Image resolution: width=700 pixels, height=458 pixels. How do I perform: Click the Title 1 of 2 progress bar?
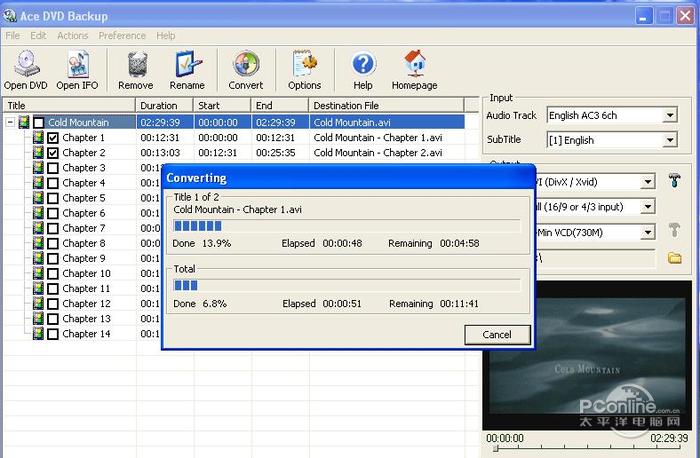click(x=346, y=226)
